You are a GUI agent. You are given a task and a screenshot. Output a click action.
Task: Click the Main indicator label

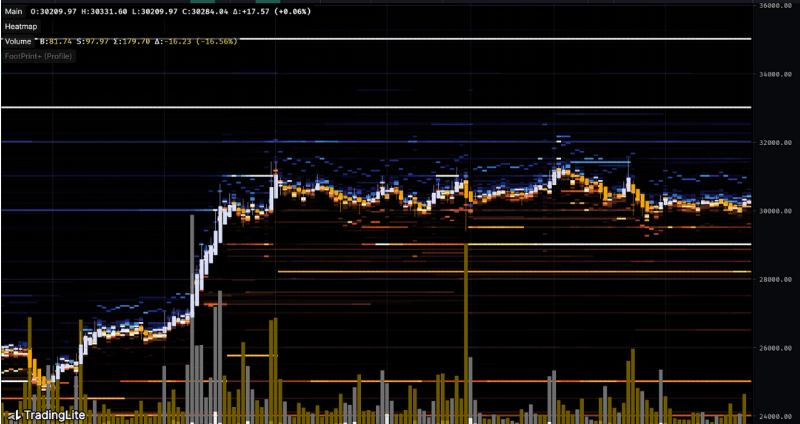click(14, 11)
